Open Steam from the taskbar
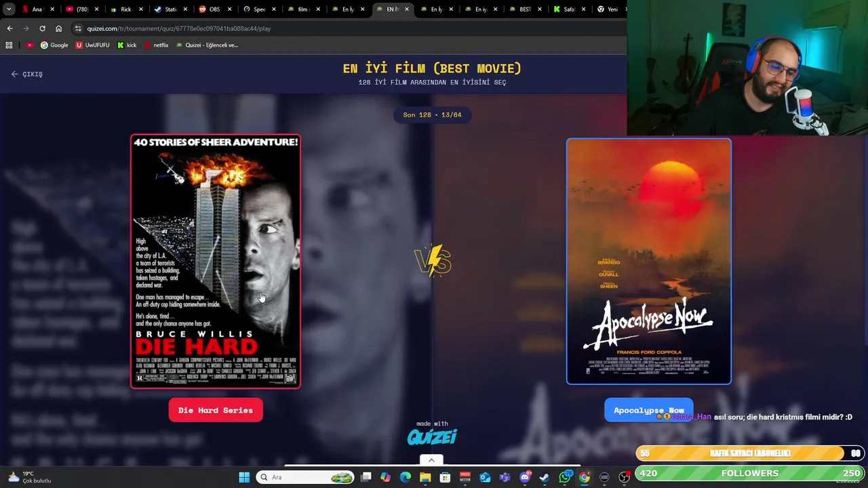Viewport: 868px width, 488px height. (x=545, y=477)
